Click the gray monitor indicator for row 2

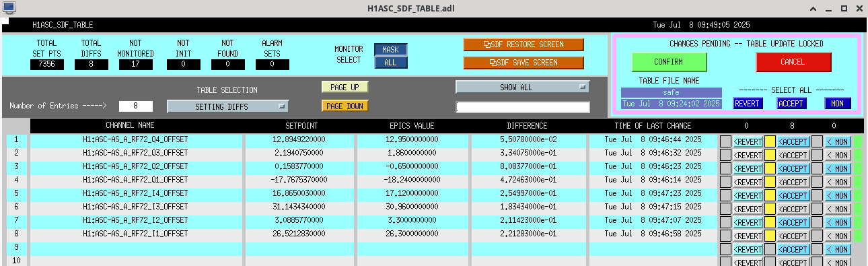817,155
